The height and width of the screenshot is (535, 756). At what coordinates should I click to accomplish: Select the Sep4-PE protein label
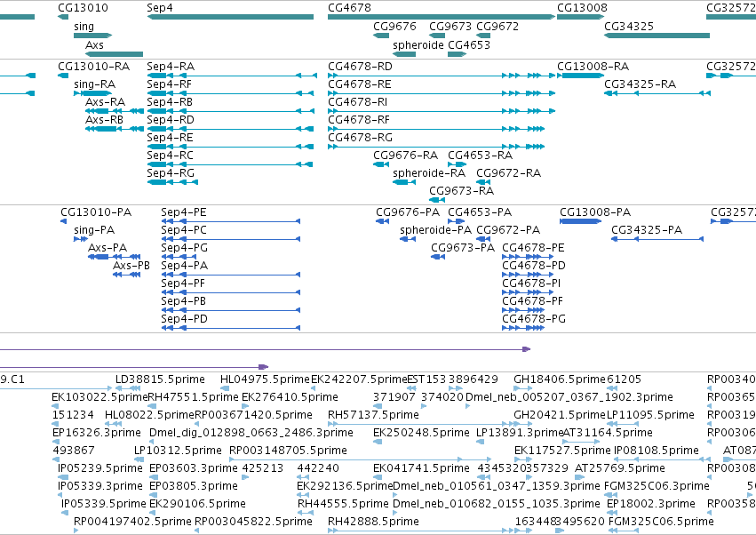pyautogui.click(x=184, y=212)
